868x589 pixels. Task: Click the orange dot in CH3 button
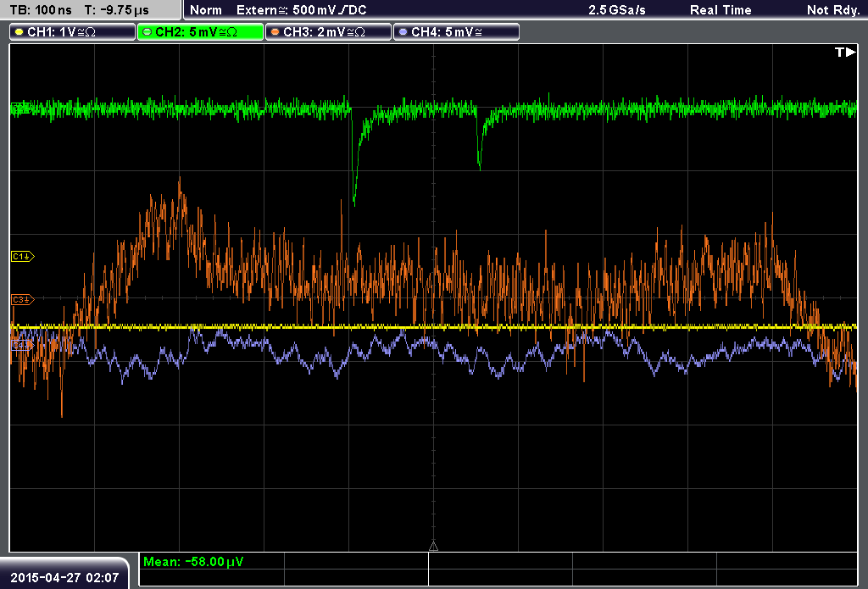[x=275, y=32]
